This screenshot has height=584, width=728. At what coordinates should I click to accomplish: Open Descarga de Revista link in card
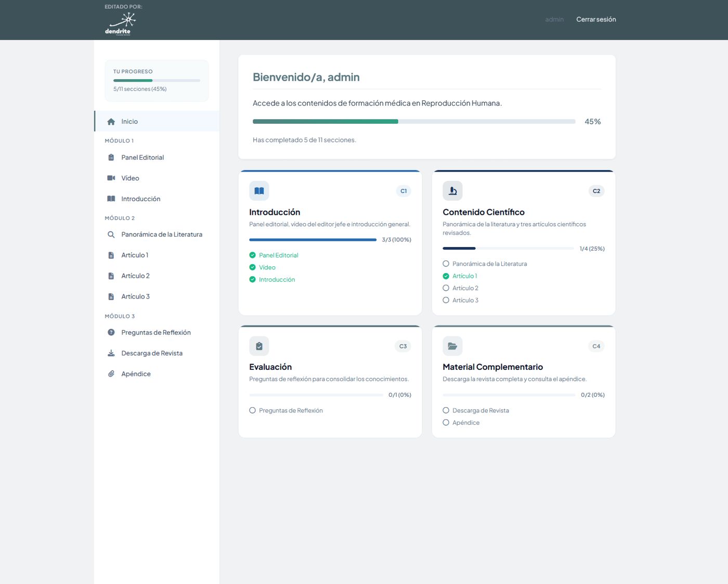480,410
